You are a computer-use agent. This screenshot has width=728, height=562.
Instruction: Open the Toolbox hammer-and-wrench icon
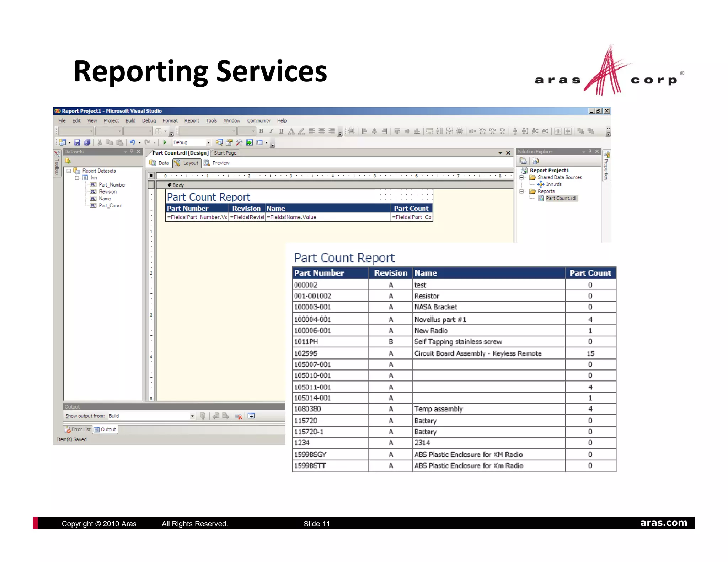click(x=239, y=142)
